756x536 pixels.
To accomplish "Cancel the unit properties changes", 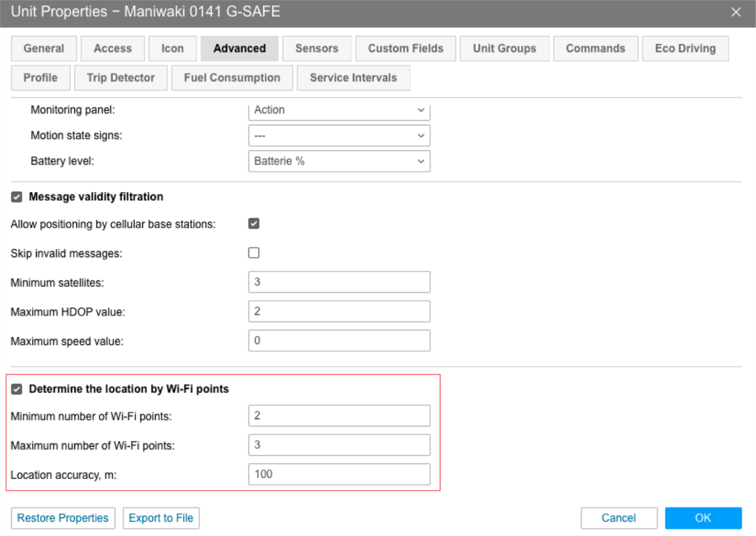I will [x=619, y=518].
